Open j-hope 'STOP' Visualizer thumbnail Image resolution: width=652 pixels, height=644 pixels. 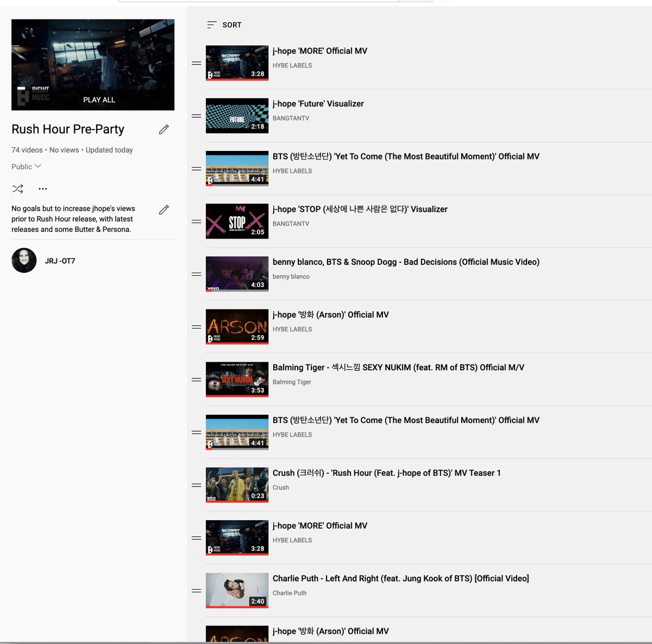(237, 222)
